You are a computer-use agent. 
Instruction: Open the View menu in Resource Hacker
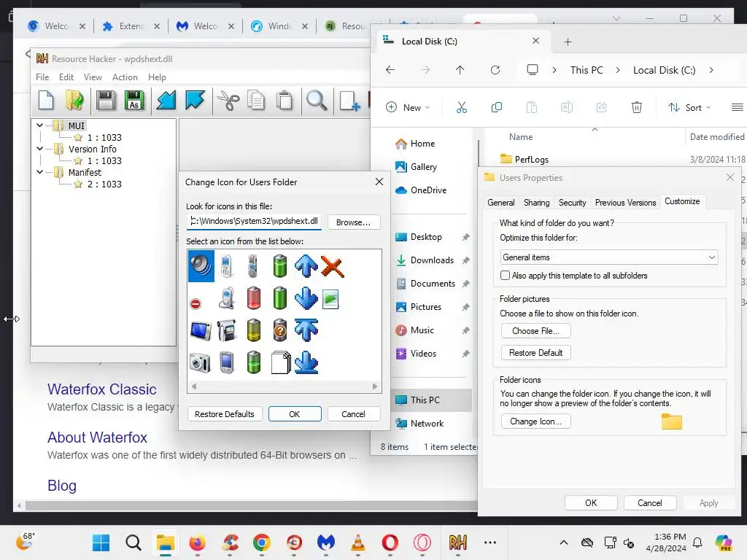click(x=93, y=77)
